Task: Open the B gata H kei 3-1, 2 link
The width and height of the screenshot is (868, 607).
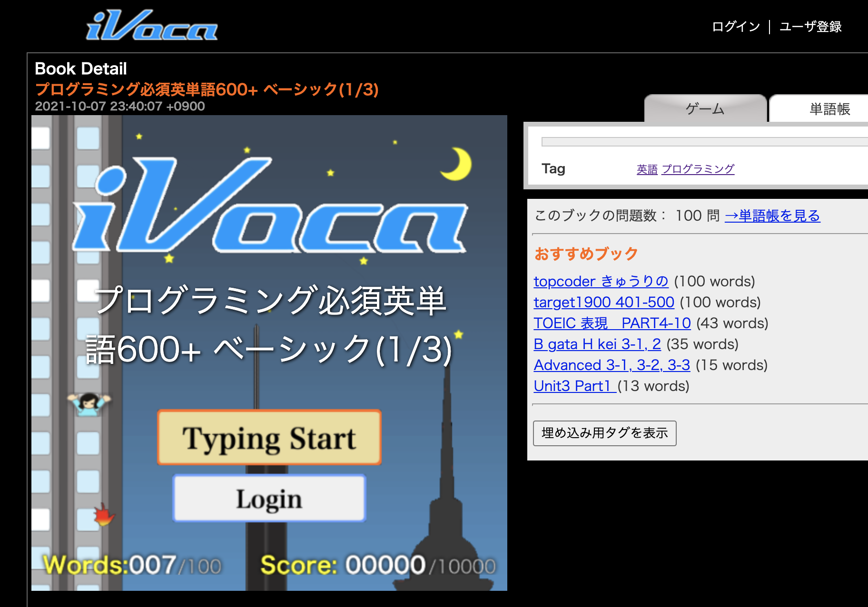Action: coord(597,344)
